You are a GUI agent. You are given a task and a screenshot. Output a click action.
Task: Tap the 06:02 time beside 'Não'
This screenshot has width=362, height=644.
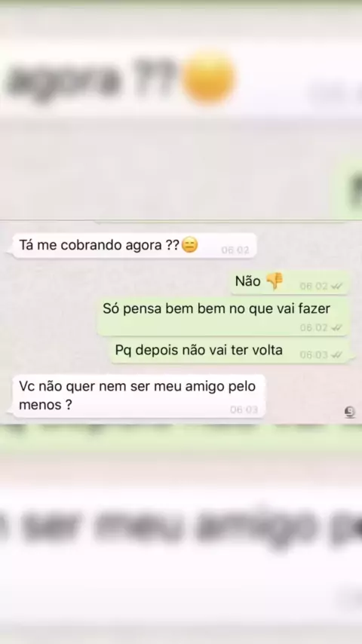[x=314, y=287]
